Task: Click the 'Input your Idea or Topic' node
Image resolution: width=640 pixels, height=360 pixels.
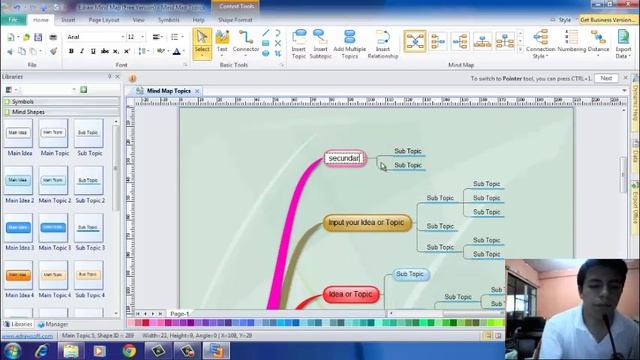Action: tap(367, 223)
